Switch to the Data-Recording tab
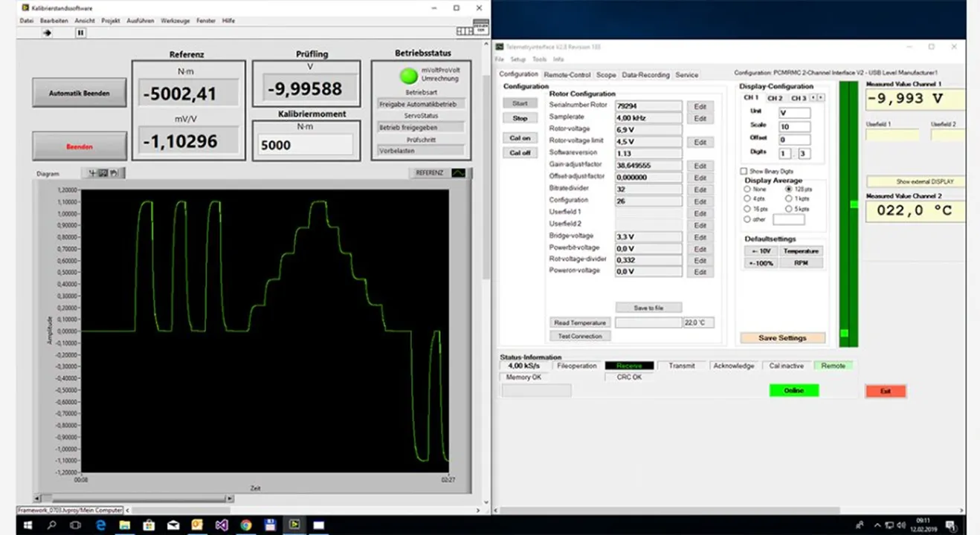This screenshot has width=980, height=535. coord(645,75)
